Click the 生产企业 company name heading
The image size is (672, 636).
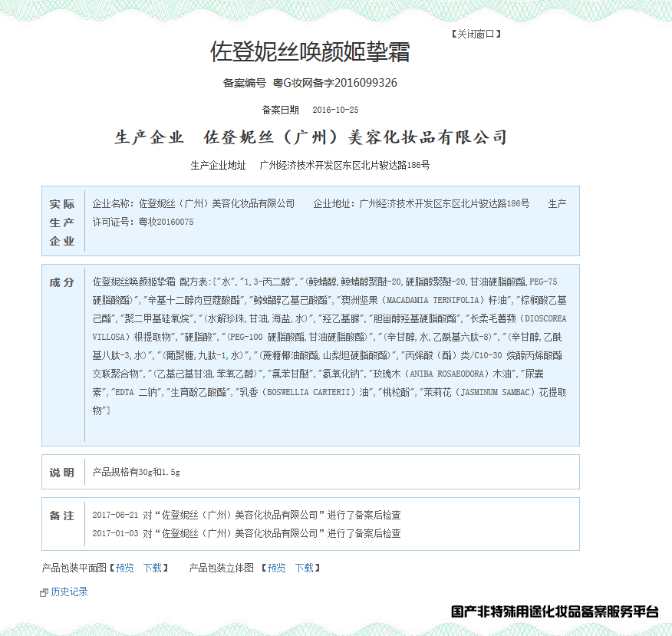coord(311,137)
